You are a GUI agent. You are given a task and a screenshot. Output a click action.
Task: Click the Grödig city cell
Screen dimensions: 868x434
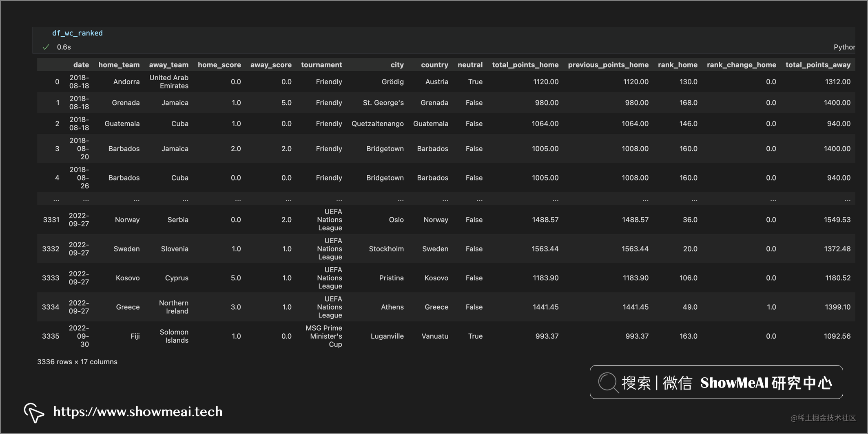(393, 82)
